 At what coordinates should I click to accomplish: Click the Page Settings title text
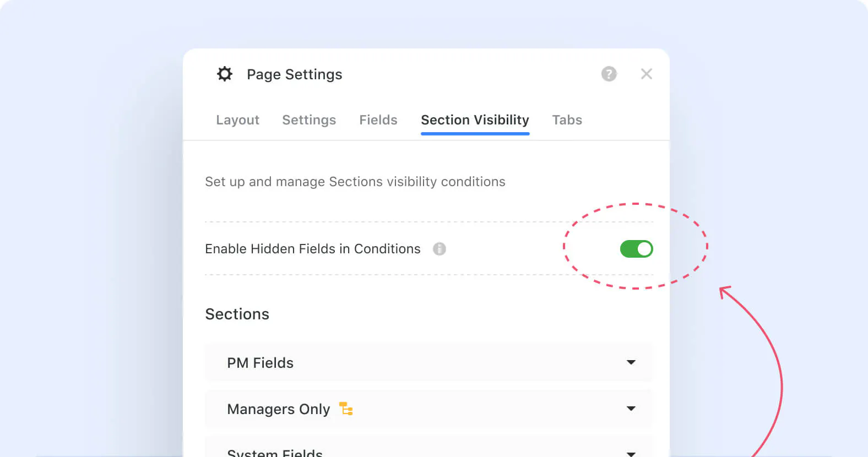pyautogui.click(x=294, y=74)
